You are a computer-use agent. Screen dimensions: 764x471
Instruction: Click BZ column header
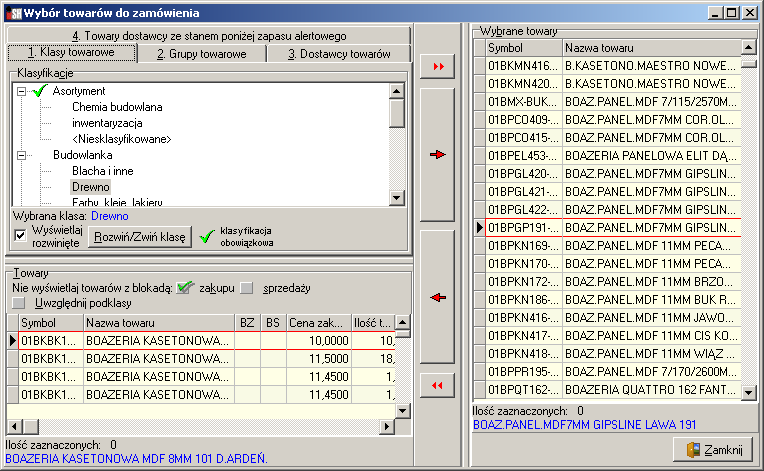click(248, 323)
